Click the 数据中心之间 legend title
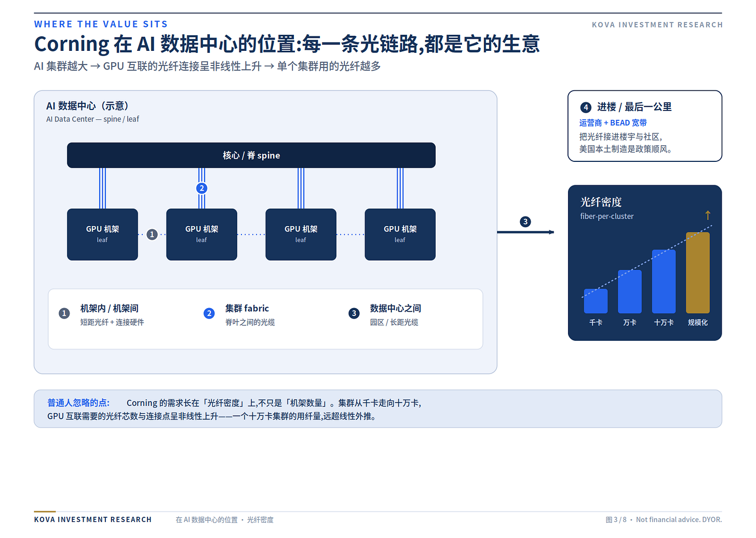756x538 pixels. (395, 308)
